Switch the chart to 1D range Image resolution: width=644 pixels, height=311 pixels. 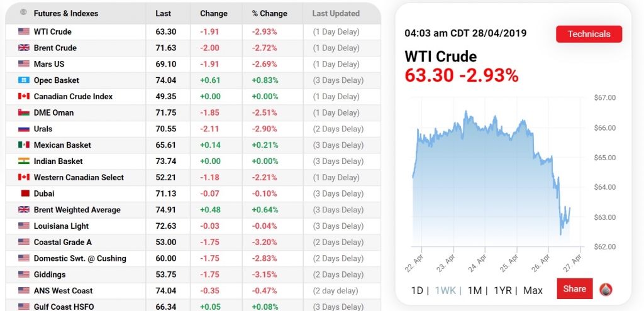pos(417,290)
